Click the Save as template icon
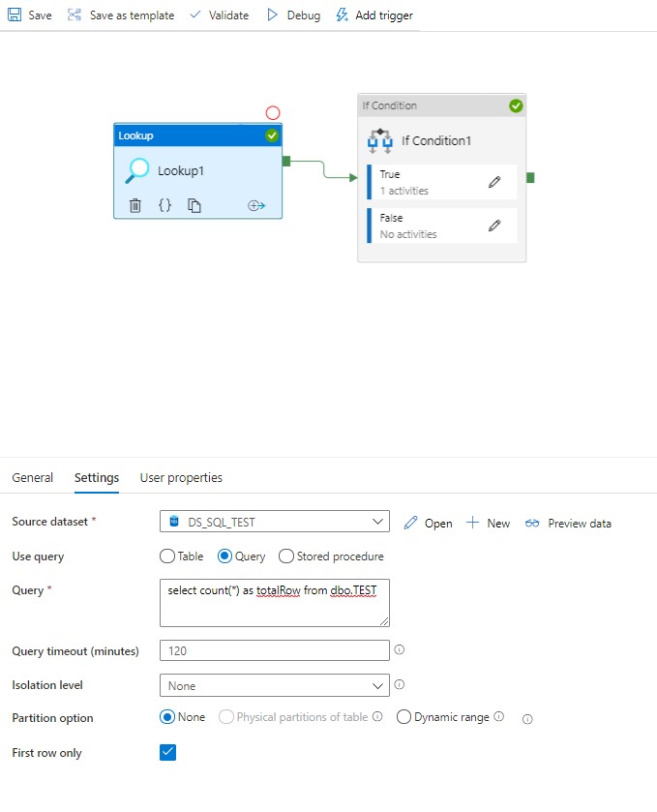The height and width of the screenshot is (812, 657). click(x=75, y=15)
